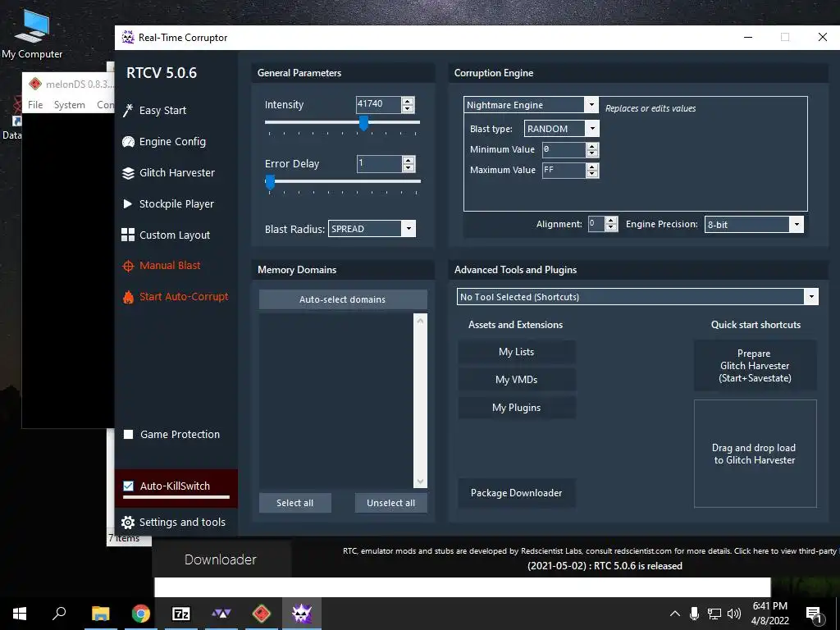Click the Intensity value field
Screen dimensions: 840x630
379,104
